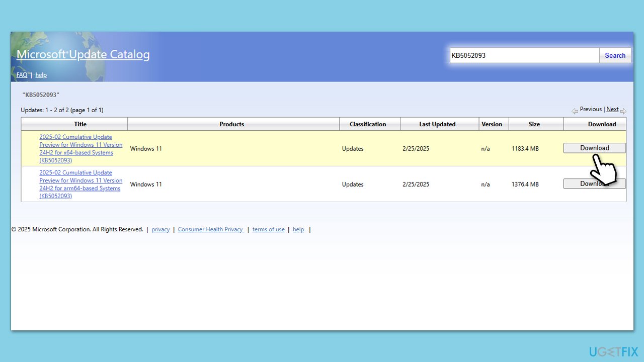Sort results by the Classification column header

click(368, 124)
